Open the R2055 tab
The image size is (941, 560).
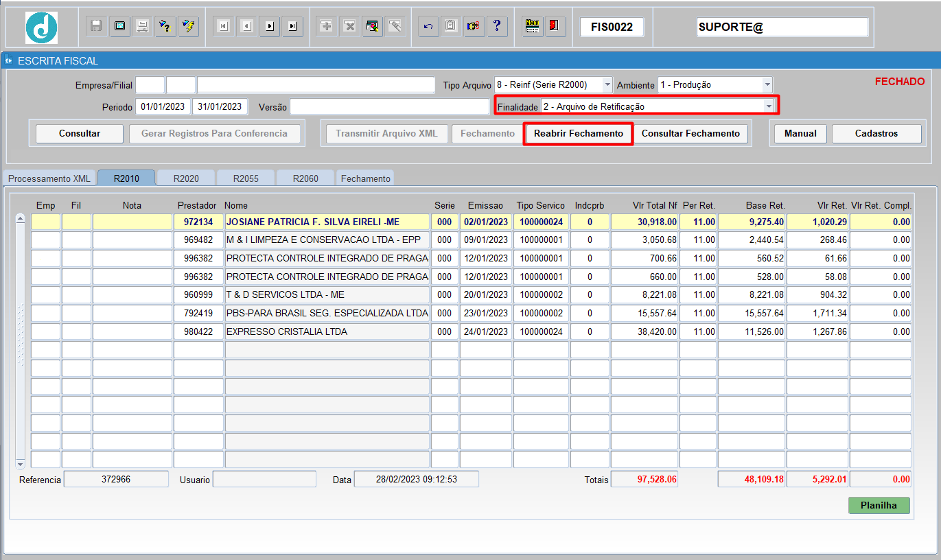coord(246,178)
